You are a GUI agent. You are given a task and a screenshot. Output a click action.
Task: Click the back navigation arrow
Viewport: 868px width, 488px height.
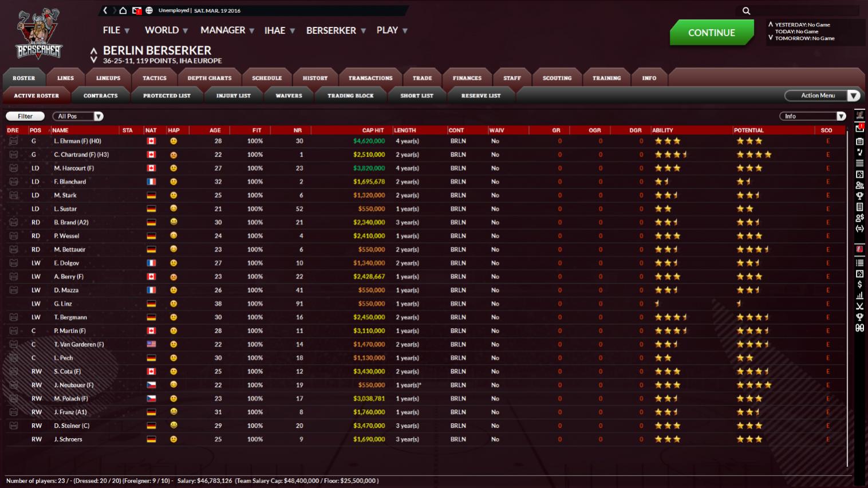click(105, 10)
